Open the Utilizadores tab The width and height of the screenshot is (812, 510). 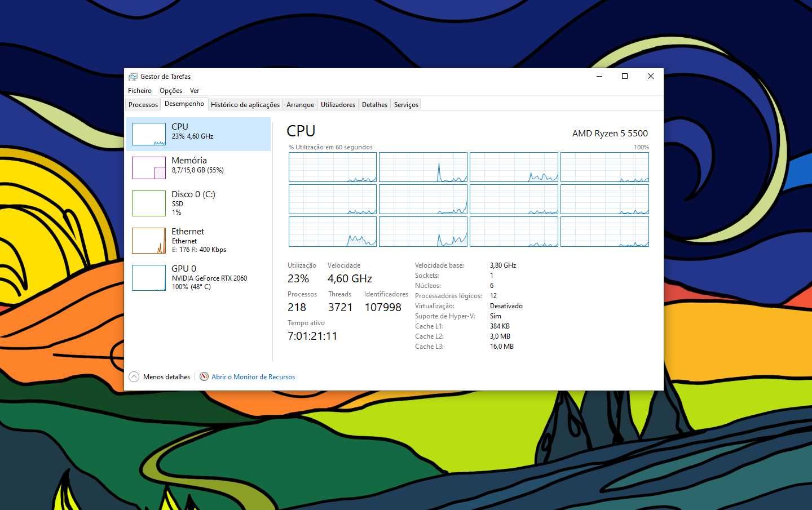point(338,105)
